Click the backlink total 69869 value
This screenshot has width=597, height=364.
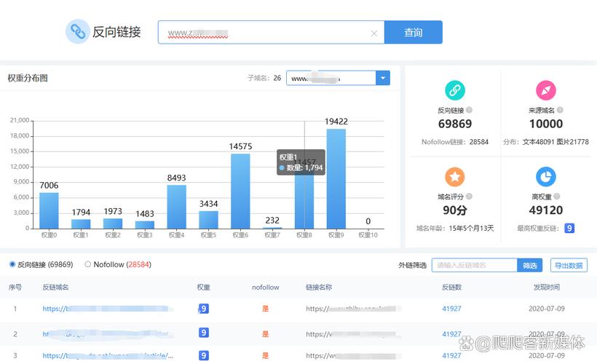coord(454,124)
